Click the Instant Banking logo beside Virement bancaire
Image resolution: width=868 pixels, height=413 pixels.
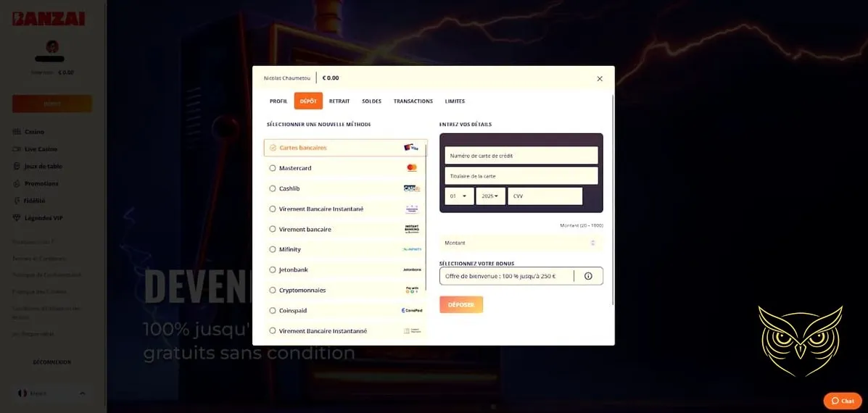412,229
